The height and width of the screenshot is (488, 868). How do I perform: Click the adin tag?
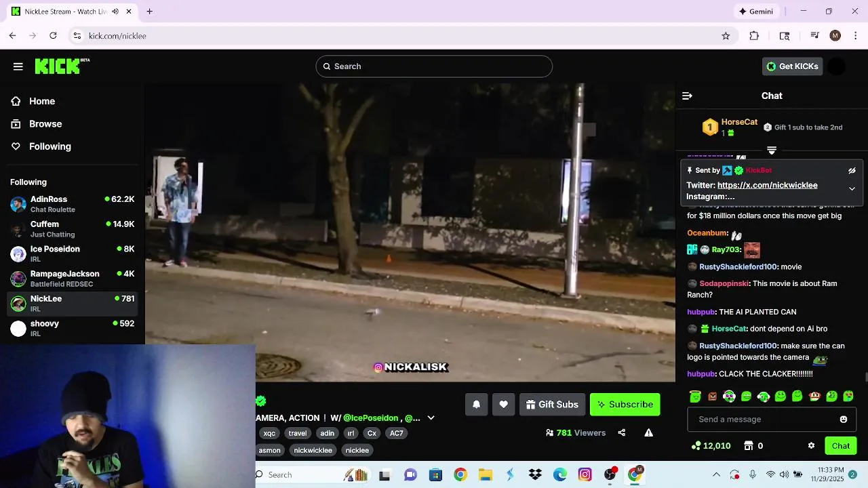pos(328,434)
